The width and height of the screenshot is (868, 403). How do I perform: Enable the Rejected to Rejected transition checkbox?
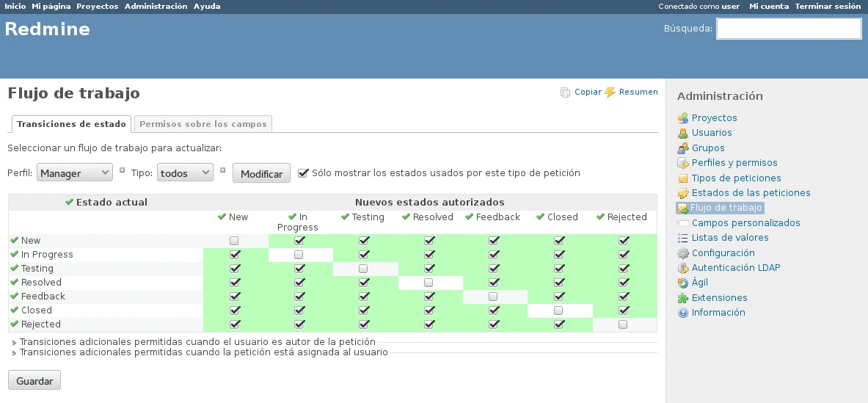pyautogui.click(x=623, y=324)
